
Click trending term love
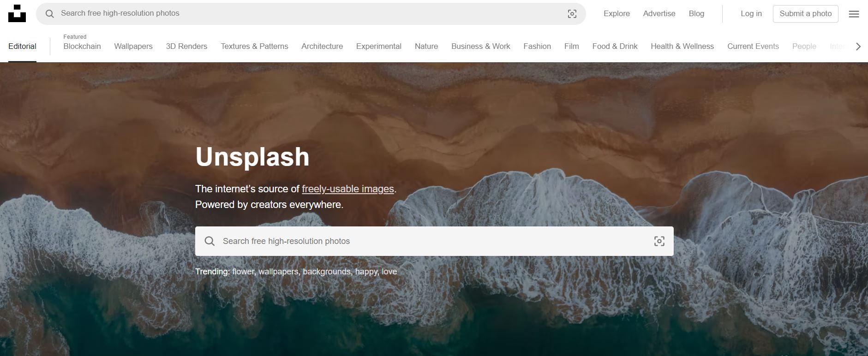coord(389,272)
